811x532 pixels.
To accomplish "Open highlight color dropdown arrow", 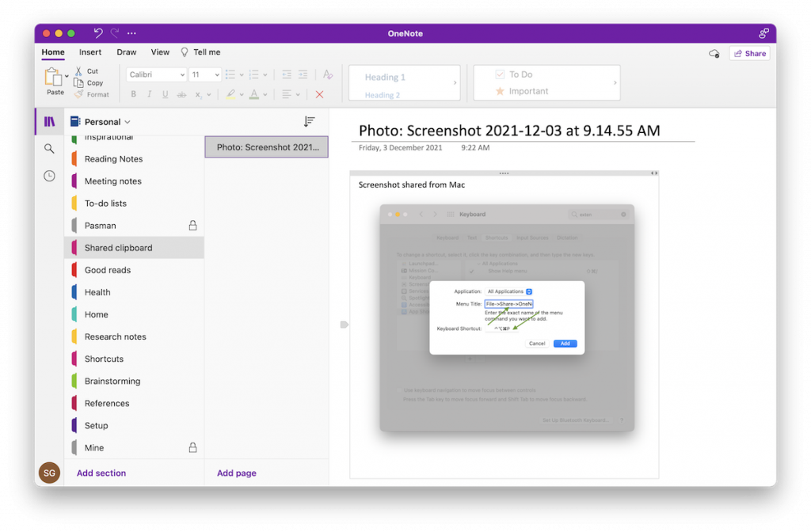I will point(242,95).
